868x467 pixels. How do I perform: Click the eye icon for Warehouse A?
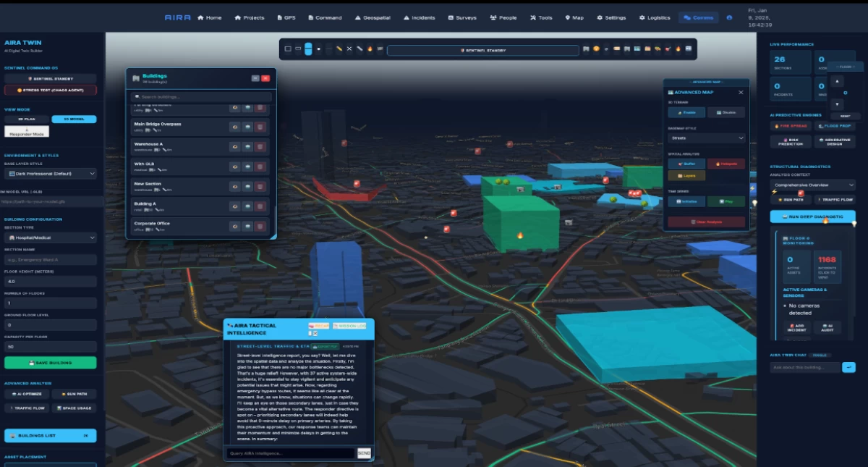point(235,147)
